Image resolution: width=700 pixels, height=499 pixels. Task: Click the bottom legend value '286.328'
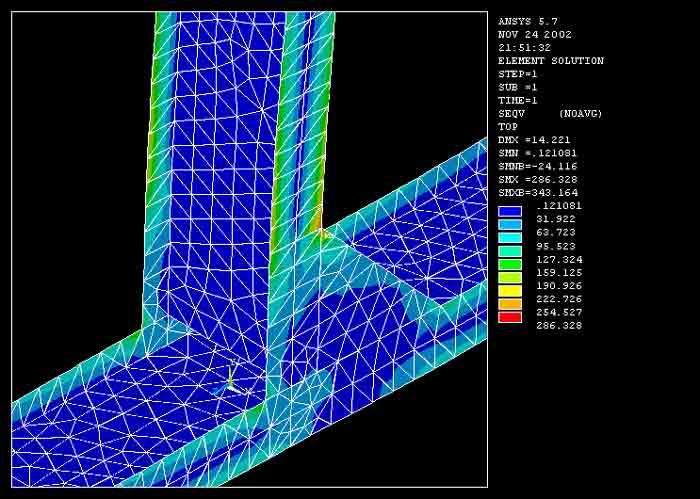pyautogui.click(x=559, y=325)
